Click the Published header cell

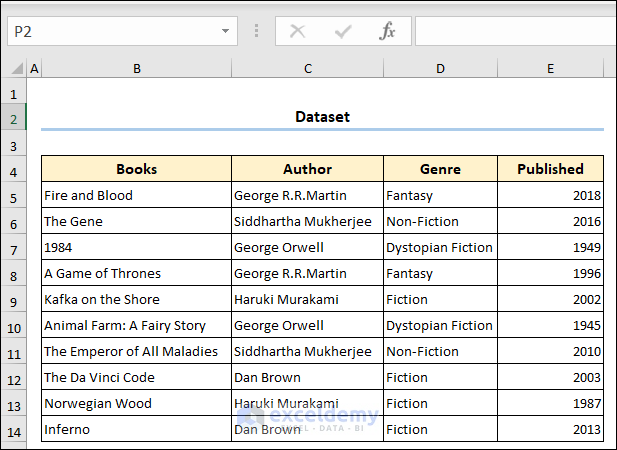pyautogui.click(x=550, y=169)
